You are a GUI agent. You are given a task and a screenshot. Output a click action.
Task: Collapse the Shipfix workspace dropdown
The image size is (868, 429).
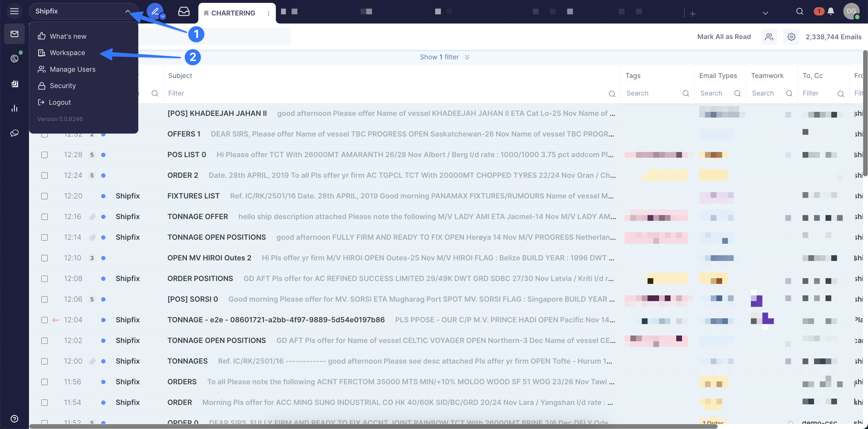click(x=127, y=11)
